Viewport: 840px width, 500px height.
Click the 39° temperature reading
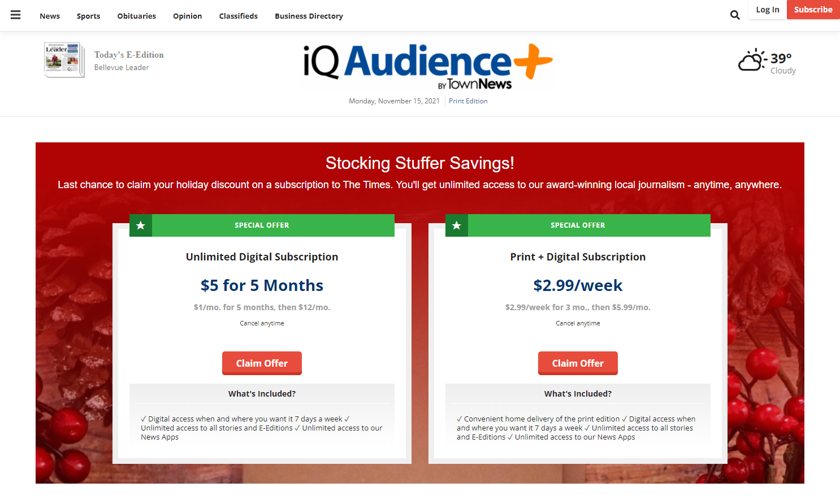(x=781, y=59)
